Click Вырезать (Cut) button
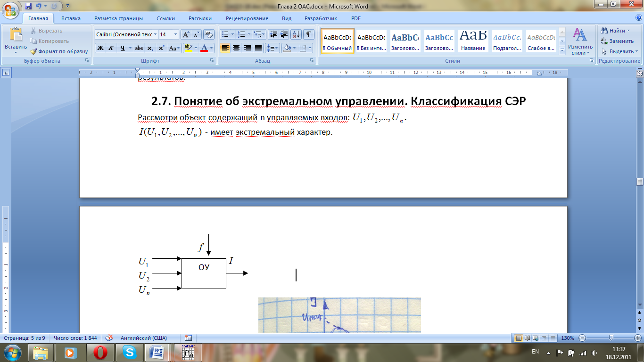This screenshot has height=362, width=644. pos(47,31)
